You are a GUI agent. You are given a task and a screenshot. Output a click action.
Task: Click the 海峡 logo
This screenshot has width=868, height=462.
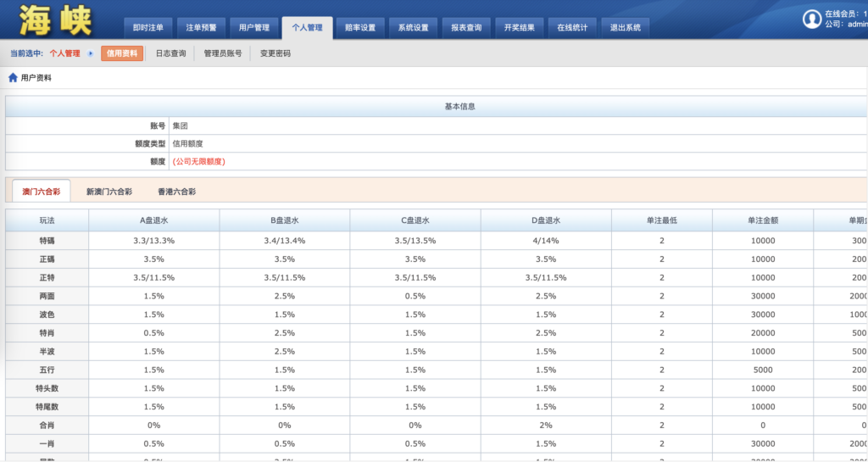tap(56, 21)
